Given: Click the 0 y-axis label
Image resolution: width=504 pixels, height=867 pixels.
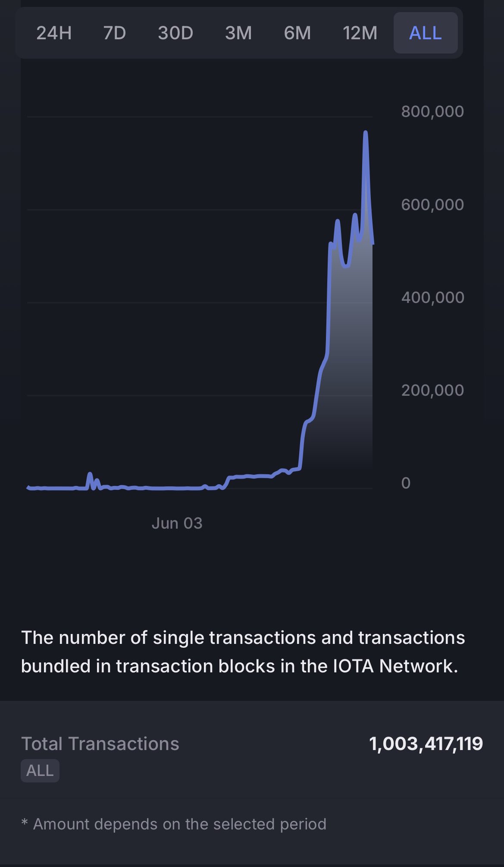Looking at the screenshot, I should (406, 483).
